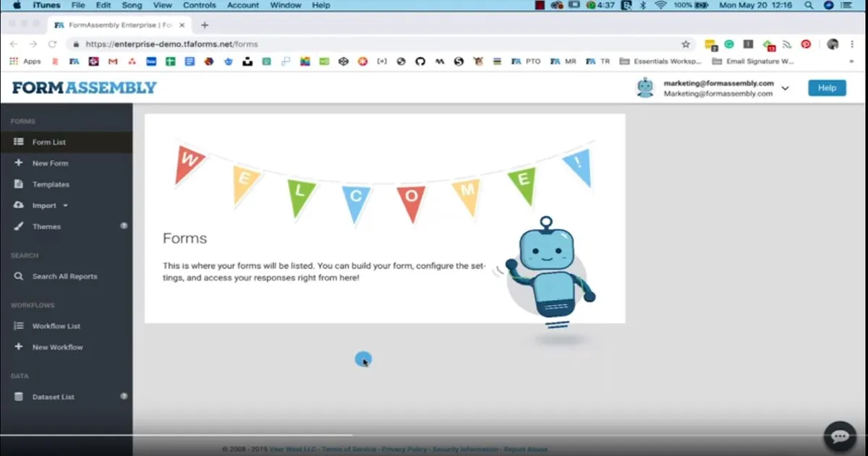Click the Grammarly extension icon
Image resolution: width=868 pixels, height=456 pixels.
click(x=729, y=44)
